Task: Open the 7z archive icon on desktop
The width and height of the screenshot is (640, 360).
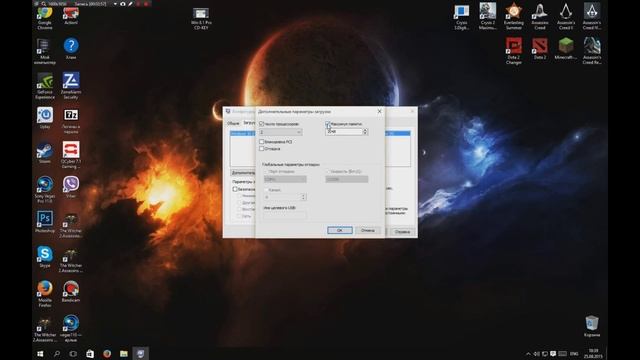Action: point(71,121)
